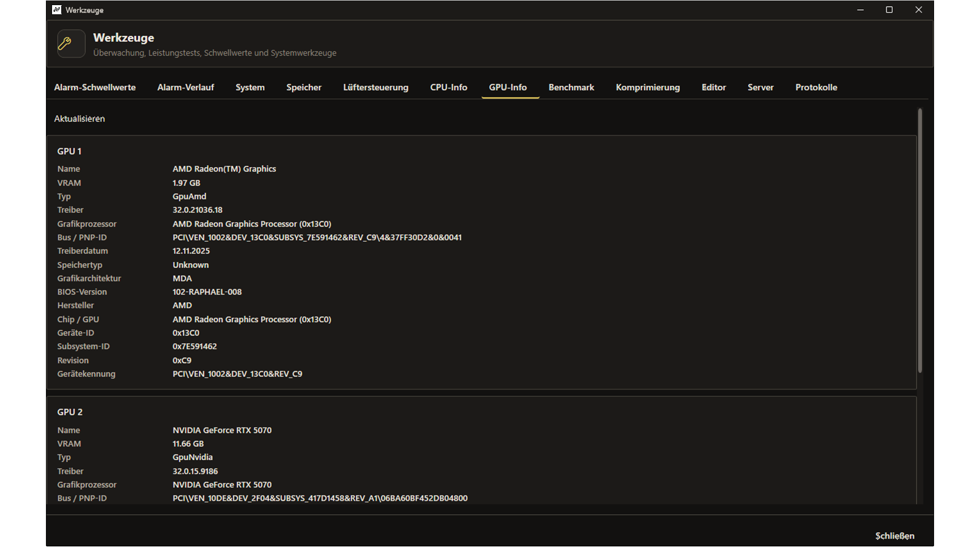Viewport: 980px width, 551px height.
Task: Select the Speicher tab
Action: pos(304,87)
